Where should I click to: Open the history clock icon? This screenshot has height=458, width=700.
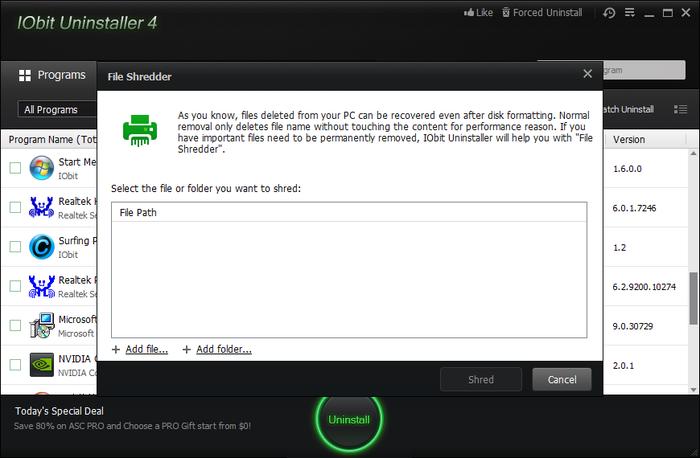pyautogui.click(x=609, y=13)
